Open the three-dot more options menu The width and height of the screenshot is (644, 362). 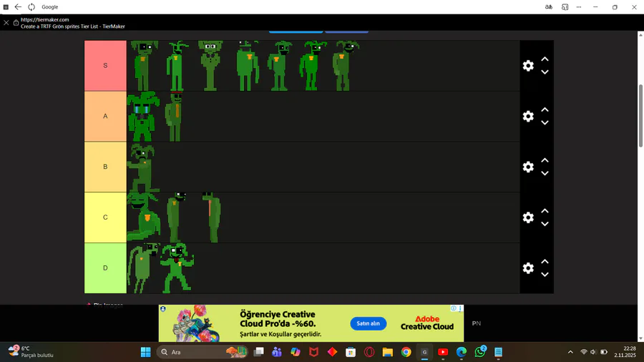coord(579,7)
